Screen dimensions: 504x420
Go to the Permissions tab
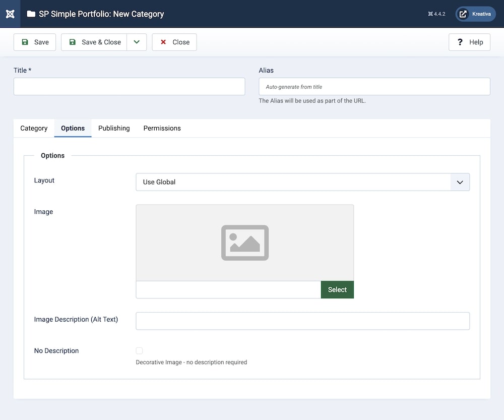(162, 129)
